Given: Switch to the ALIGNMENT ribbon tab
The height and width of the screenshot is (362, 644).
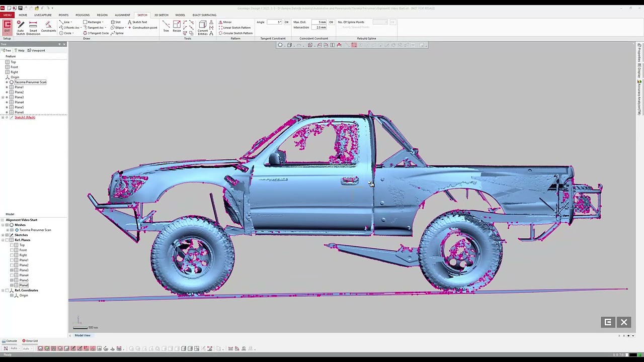Looking at the screenshot, I should 122,15.
